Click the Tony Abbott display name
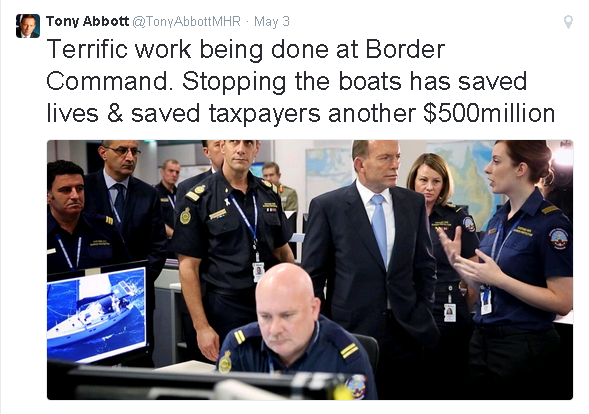 pyautogui.click(x=88, y=21)
